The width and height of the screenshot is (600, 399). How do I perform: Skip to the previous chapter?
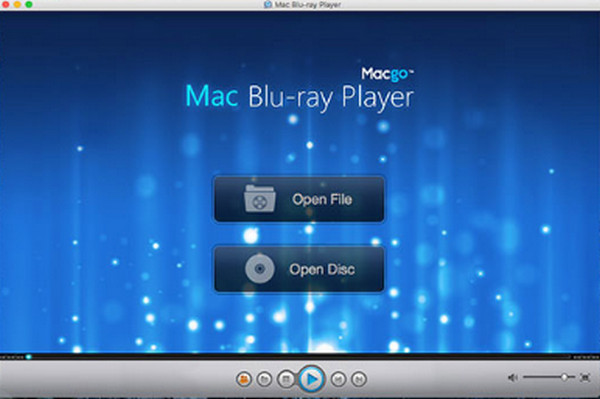(338, 379)
